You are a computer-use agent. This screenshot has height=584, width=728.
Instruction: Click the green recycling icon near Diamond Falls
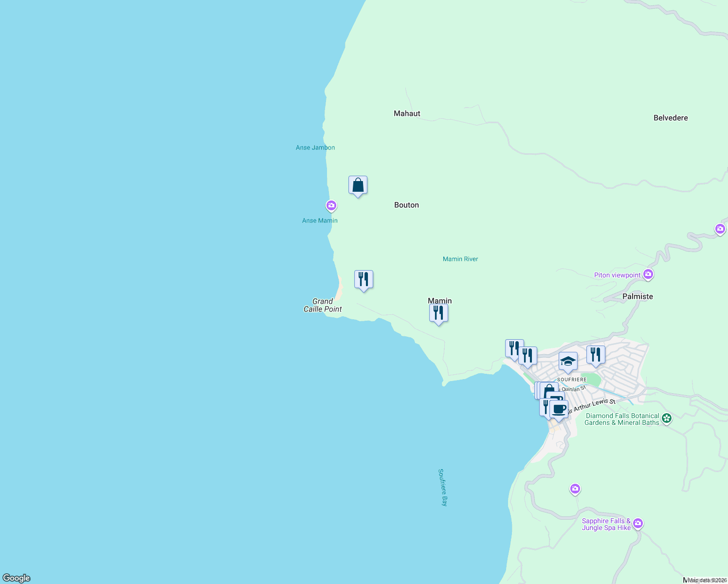click(666, 418)
